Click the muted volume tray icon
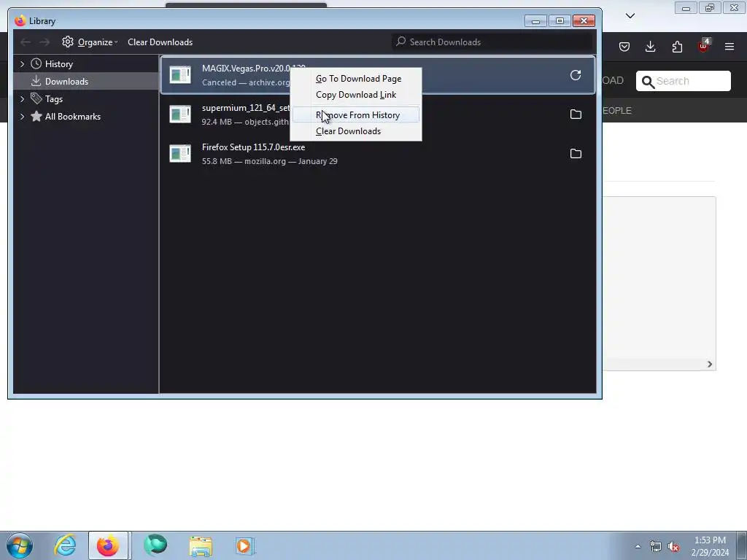 point(673,547)
